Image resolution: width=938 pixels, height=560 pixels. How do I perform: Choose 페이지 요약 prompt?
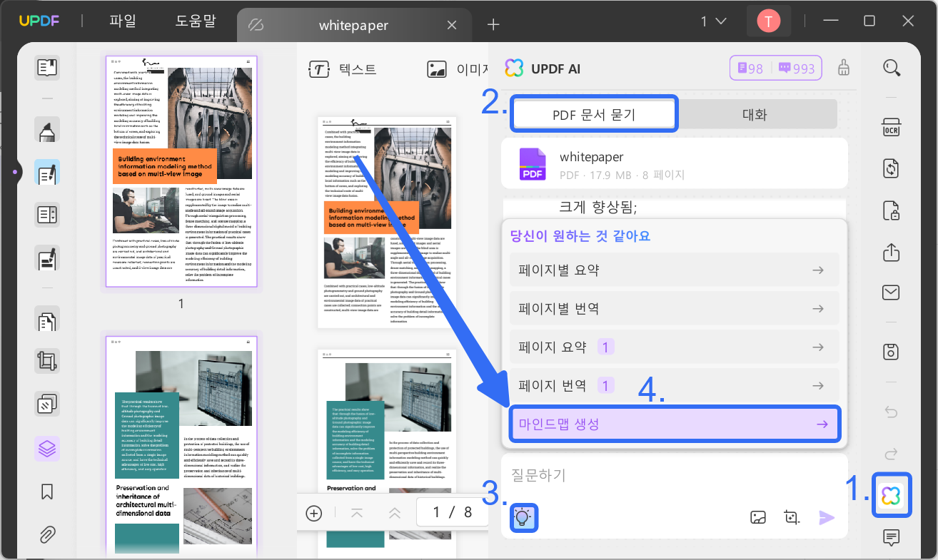(x=675, y=347)
